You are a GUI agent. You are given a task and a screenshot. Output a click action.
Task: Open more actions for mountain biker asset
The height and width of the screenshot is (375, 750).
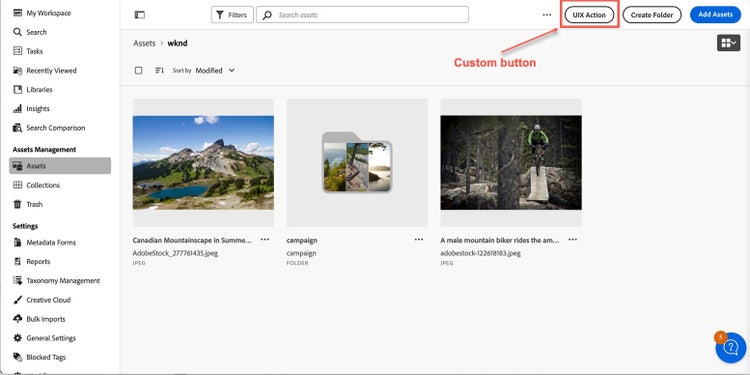point(573,240)
